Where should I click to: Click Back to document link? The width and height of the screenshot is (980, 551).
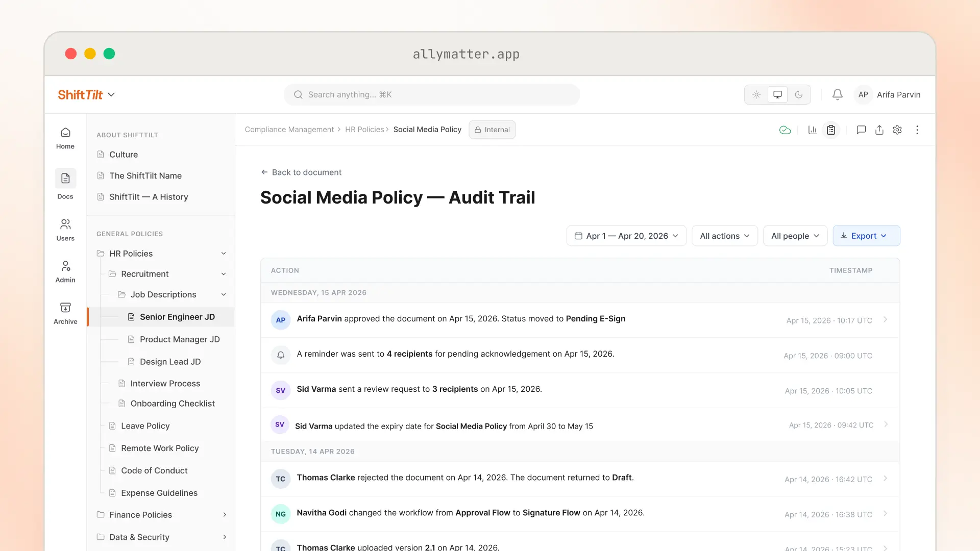(x=301, y=172)
